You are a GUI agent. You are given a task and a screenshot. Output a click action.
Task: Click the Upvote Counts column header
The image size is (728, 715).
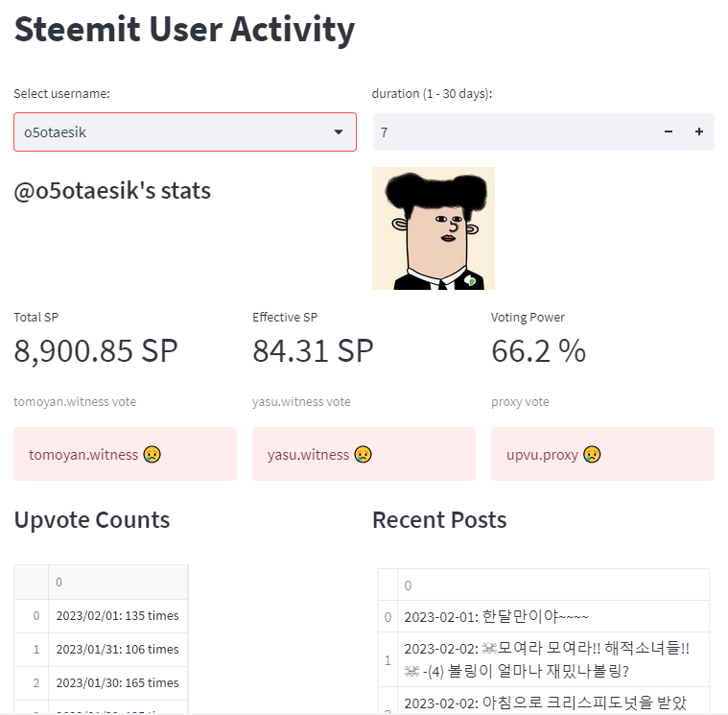pyautogui.click(x=117, y=583)
